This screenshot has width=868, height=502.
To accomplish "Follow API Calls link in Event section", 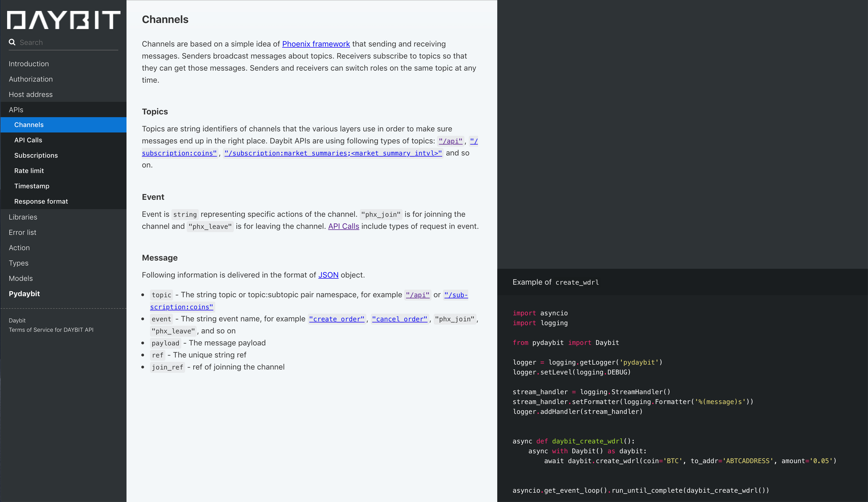I will coord(343,227).
